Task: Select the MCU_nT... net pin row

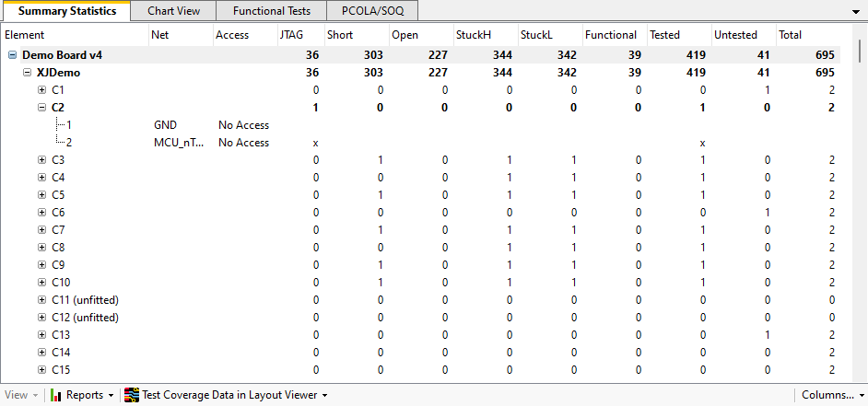Action: pos(179,143)
